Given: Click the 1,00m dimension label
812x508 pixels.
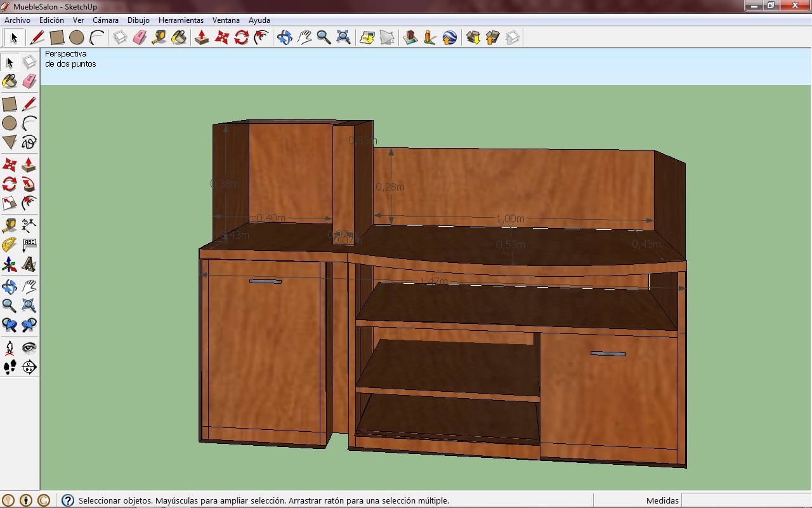Looking at the screenshot, I should (510, 218).
